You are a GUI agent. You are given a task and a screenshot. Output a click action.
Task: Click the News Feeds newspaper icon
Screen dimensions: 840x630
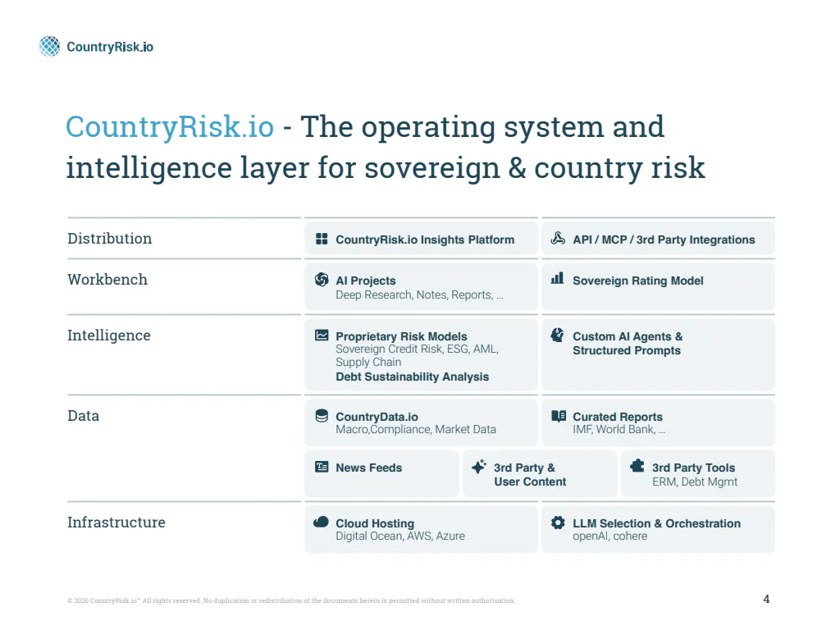pos(322,467)
